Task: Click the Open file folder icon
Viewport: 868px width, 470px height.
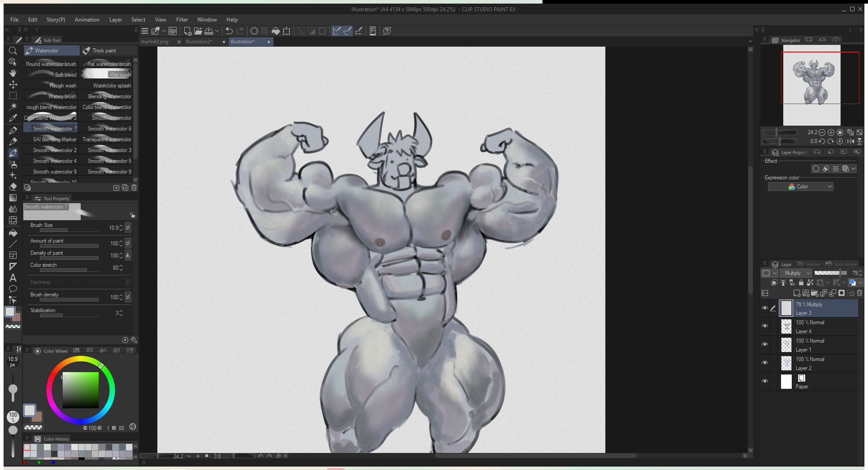Action: point(198,31)
